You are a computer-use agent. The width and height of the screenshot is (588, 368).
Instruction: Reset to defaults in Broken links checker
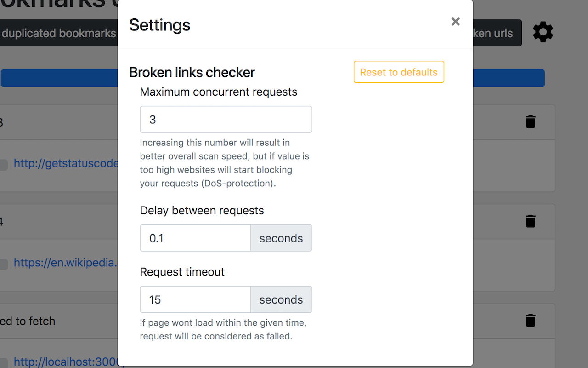pos(399,72)
